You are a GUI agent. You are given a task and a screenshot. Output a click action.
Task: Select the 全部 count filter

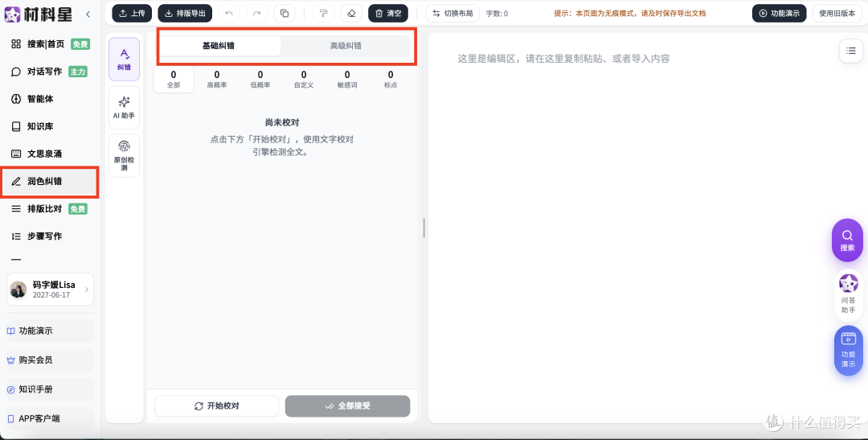174,80
